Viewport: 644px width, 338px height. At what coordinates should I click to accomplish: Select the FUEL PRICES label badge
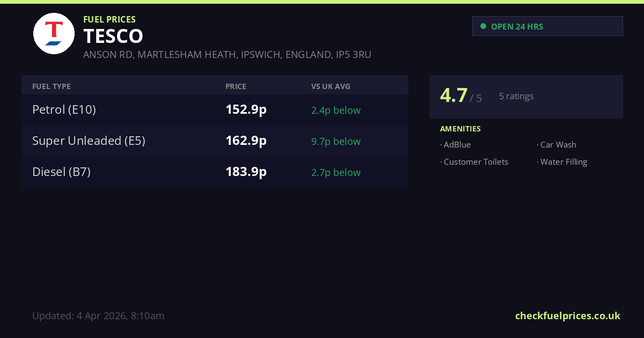point(108,19)
